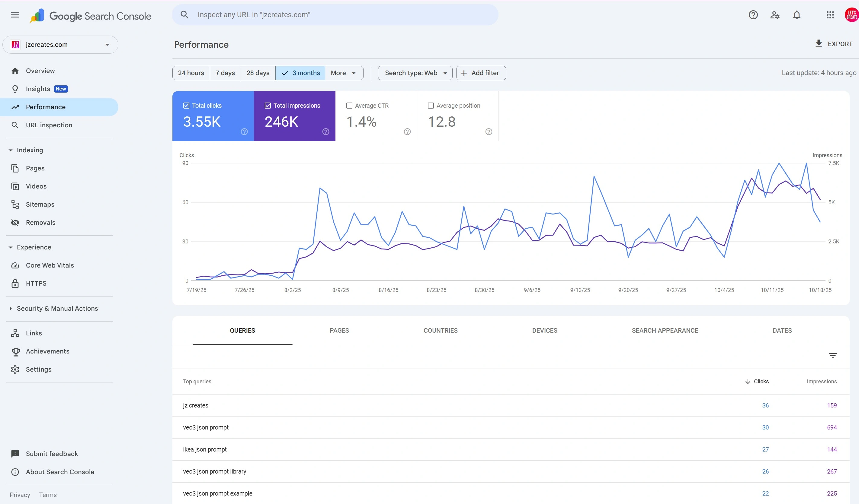
Task: Click the Total impressions purple card
Action: point(294,116)
